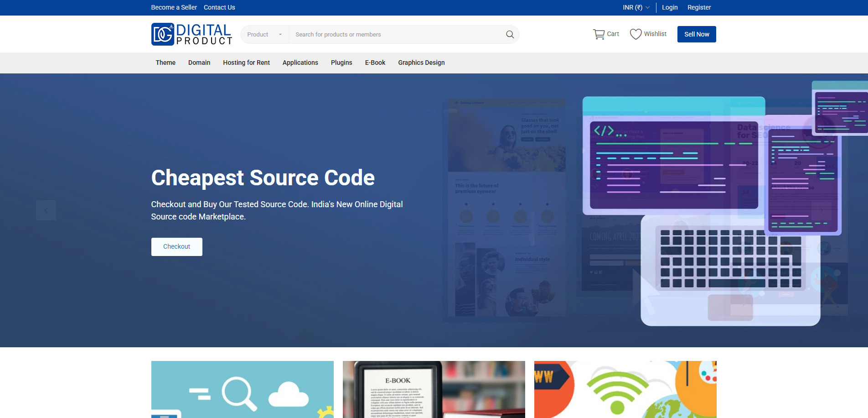Go to previous hero slide arrow
The width and height of the screenshot is (868, 418).
coord(46,210)
